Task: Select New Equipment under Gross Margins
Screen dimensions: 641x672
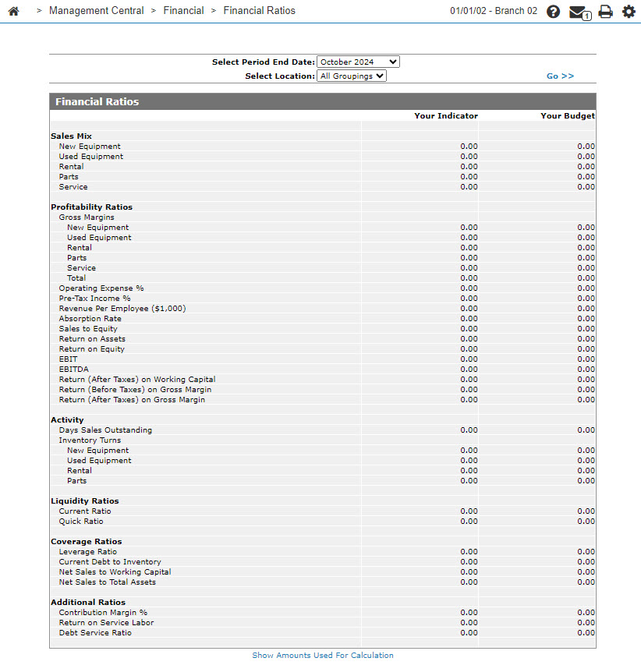Action: coord(97,228)
